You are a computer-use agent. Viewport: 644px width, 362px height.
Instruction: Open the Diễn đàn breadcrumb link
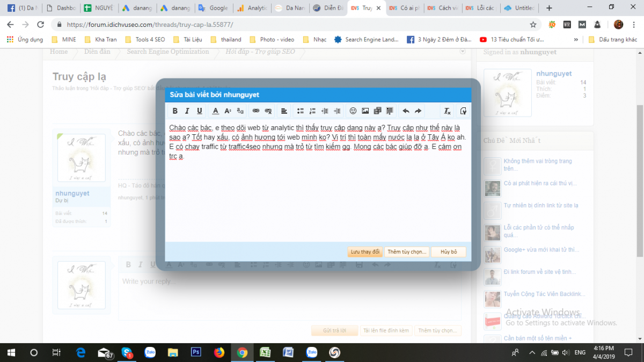pos(97,52)
